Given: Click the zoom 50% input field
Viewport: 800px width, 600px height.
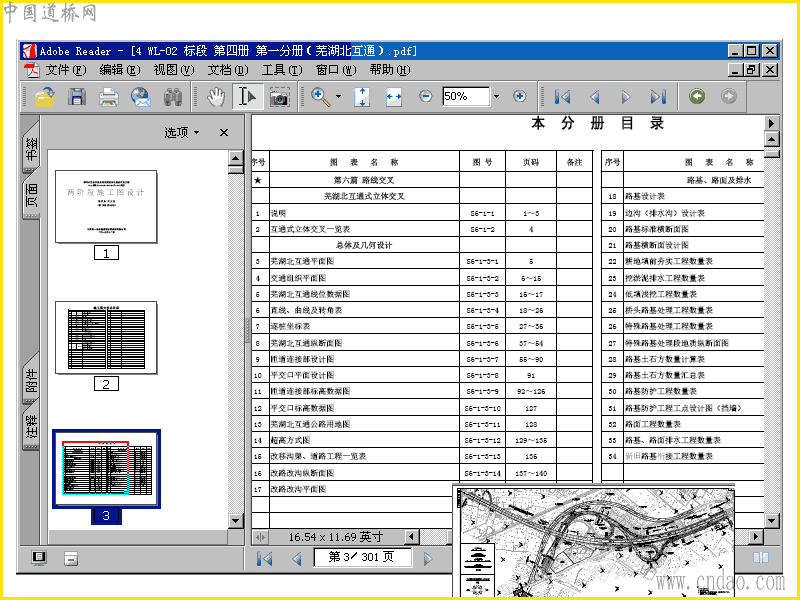Looking at the screenshot, I should [x=466, y=96].
